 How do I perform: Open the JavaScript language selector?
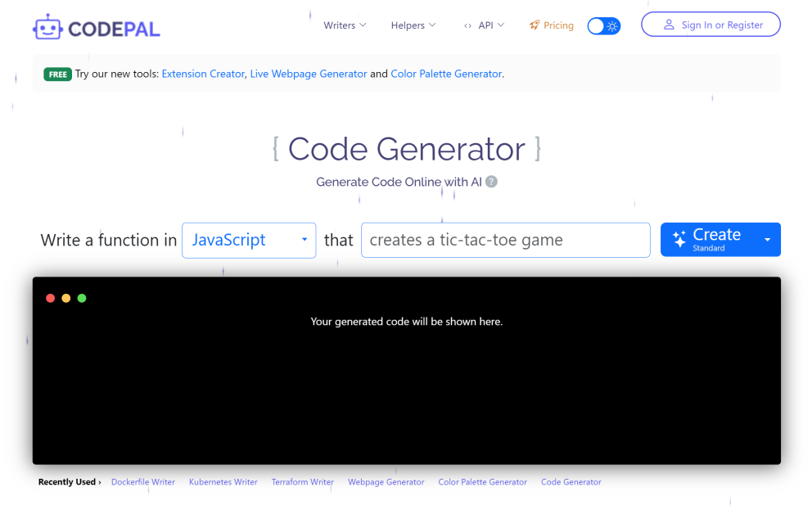tap(248, 240)
